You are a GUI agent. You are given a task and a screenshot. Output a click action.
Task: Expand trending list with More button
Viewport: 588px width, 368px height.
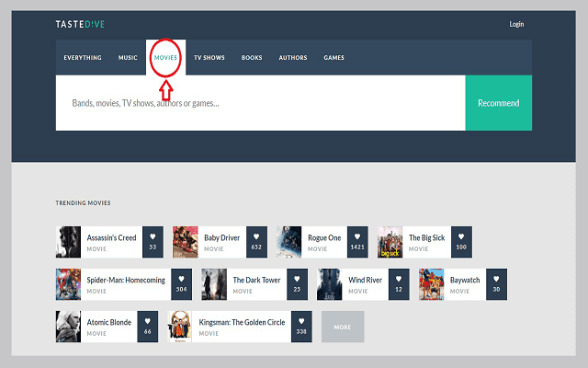click(x=342, y=327)
